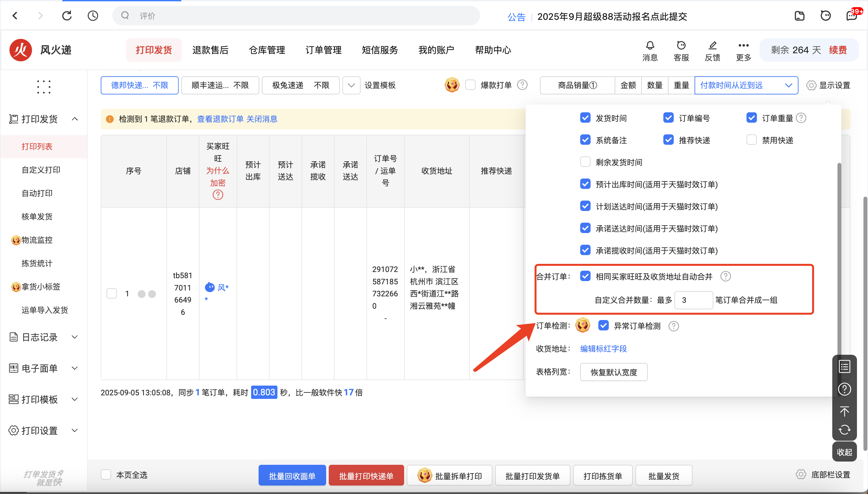This screenshot has width=868, height=494.
Task: Click the smiley face icon in top bar
Action: point(825,16)
